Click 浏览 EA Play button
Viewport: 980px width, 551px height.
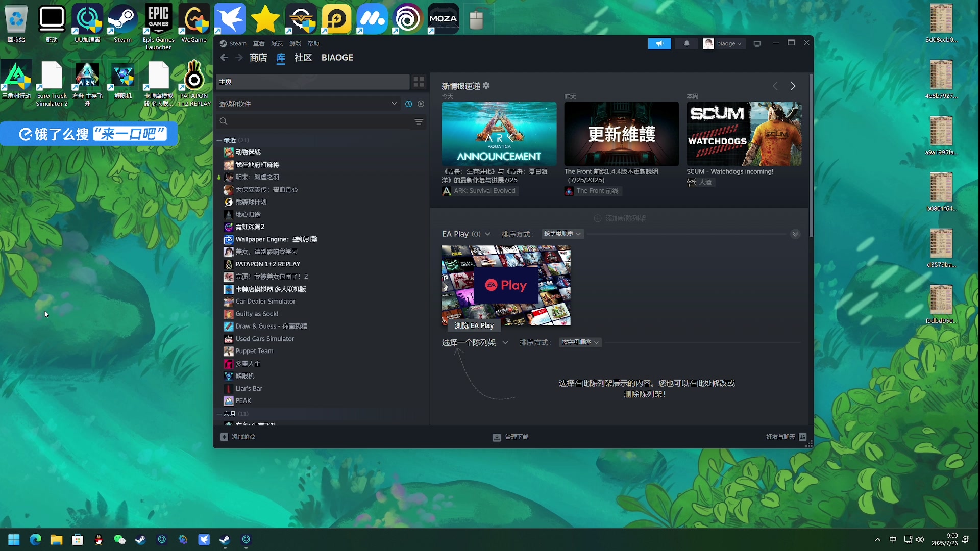(474, 325)
